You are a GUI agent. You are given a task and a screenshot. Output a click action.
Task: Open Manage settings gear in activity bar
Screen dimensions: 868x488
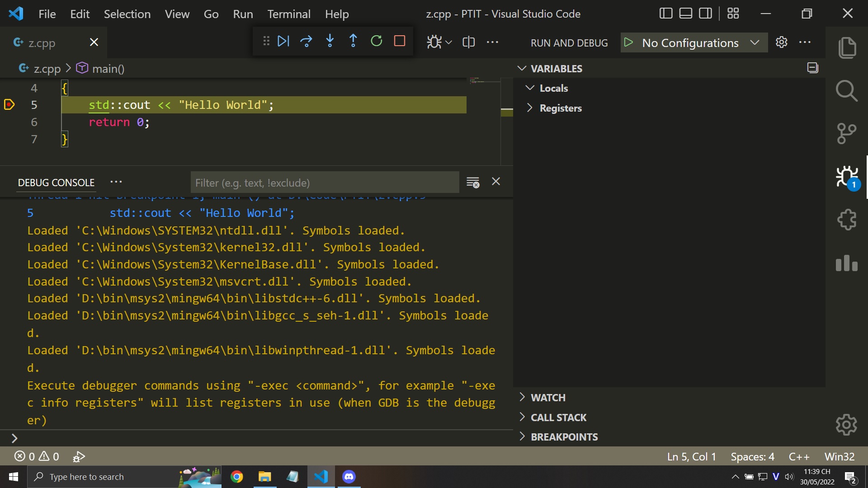[x=847, y=425]
